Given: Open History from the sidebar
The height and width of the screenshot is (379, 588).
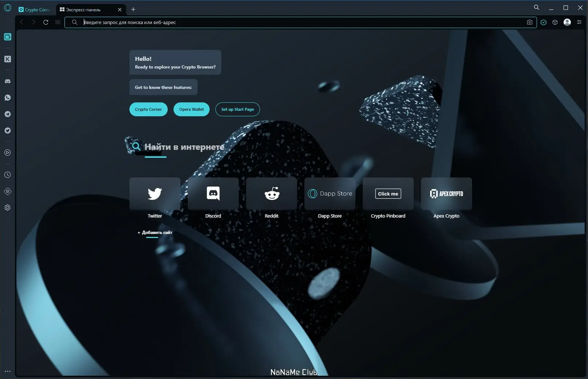Looking at the screenshot, I should [8, 175].
